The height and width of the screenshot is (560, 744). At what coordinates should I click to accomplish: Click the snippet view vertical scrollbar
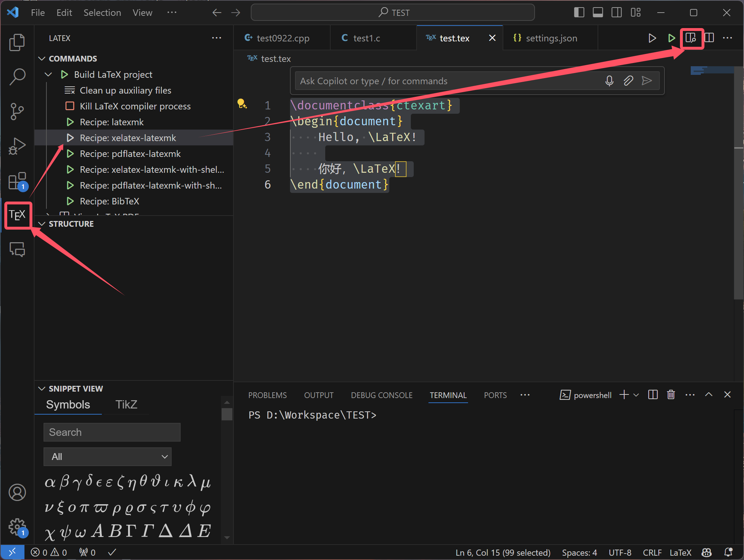point(227,414)
